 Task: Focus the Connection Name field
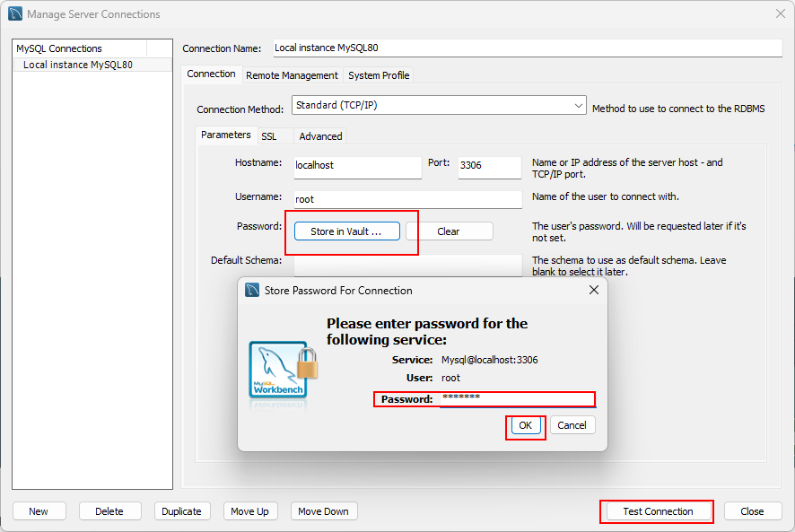tap(528, 48)
